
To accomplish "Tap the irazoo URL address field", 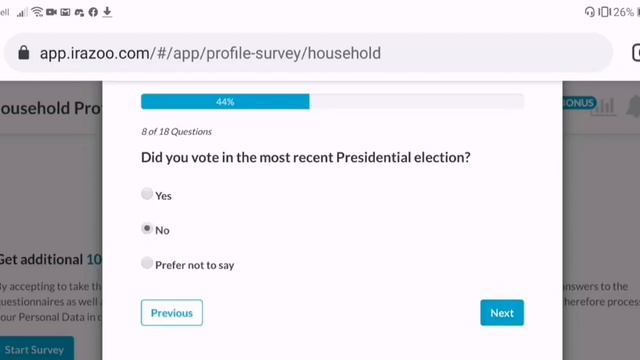I will pyautogui.click(x=308, y=53).
